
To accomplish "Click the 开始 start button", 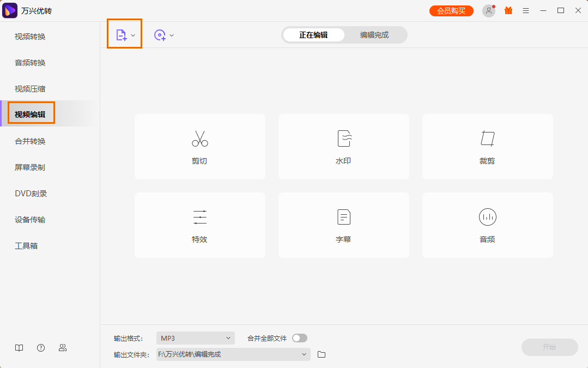I will coord(549,347).
